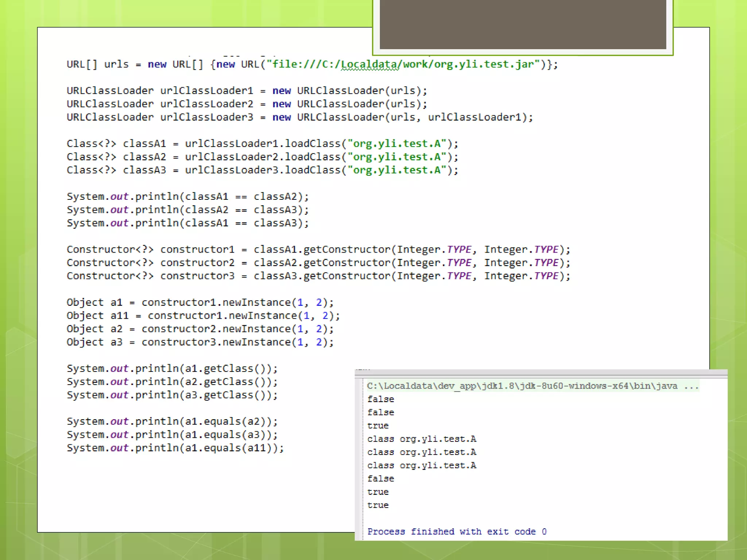Click 'Process finished with exit code 0' text
This screenshot has height=560, width=747.
[457, 532]
